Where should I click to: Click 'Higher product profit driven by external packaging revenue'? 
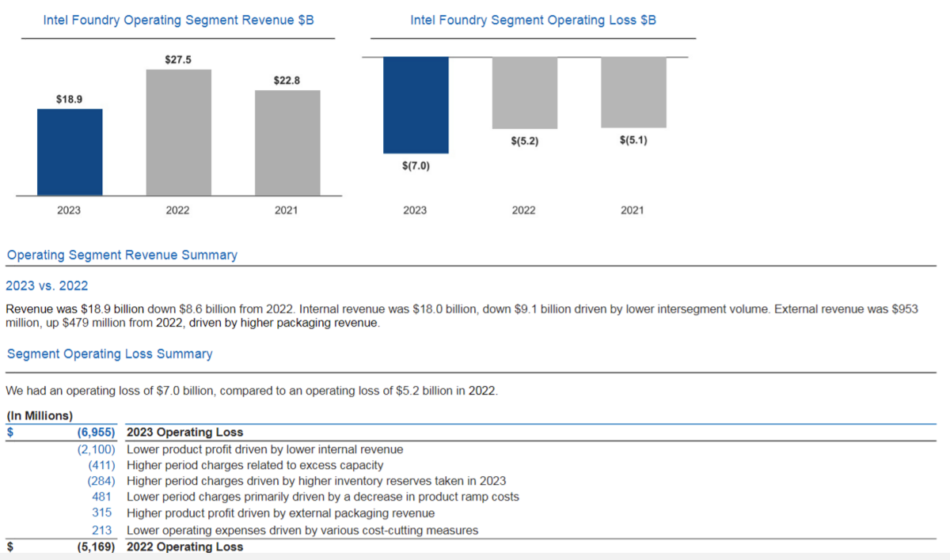coord(279,514)
